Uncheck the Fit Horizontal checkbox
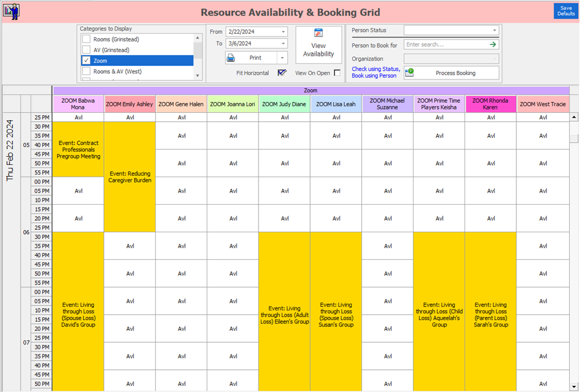The width and height of the screenshot is (580, 392). [x=282, y=73]
